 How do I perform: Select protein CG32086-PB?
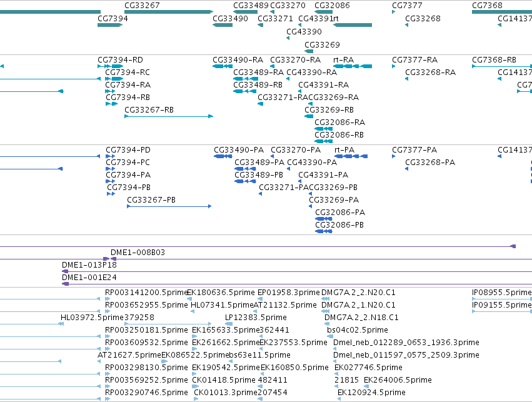339,226
